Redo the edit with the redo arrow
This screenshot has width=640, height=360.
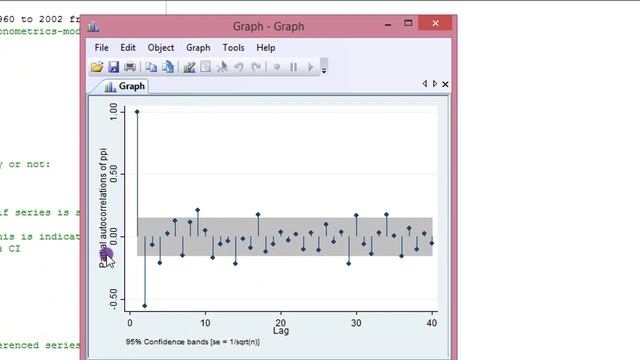(x=256, y=67)
